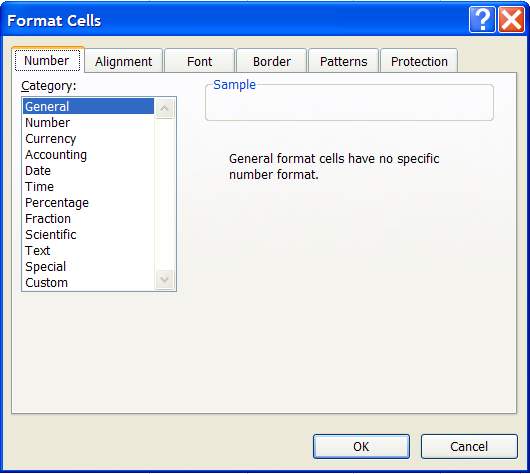Close the Format Cells dialog
530x474 pixels.
(511, 20)
